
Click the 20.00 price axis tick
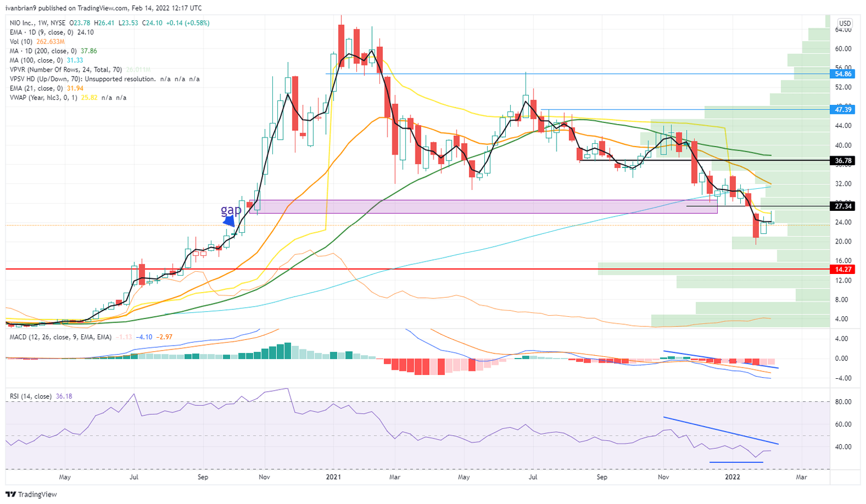point(843,242)
